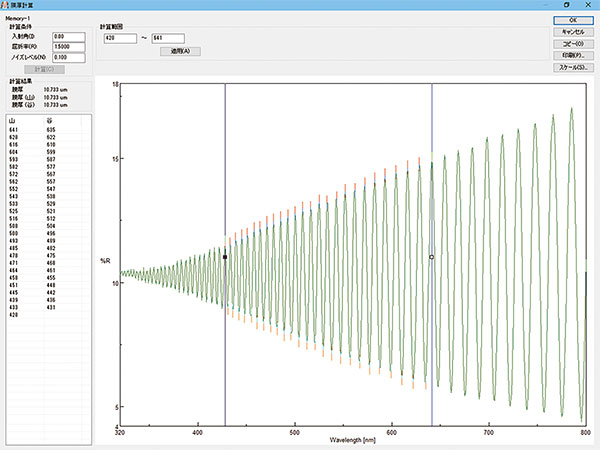Open the 印刷(P) print dialog
Image resolution: width=600 pixels, height=450 pixels.
click(573, 56)
